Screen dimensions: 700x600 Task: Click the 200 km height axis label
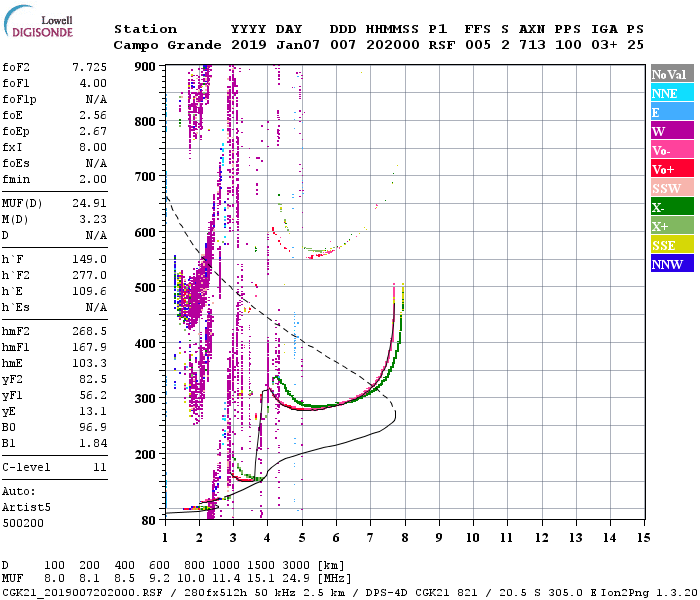145,454
